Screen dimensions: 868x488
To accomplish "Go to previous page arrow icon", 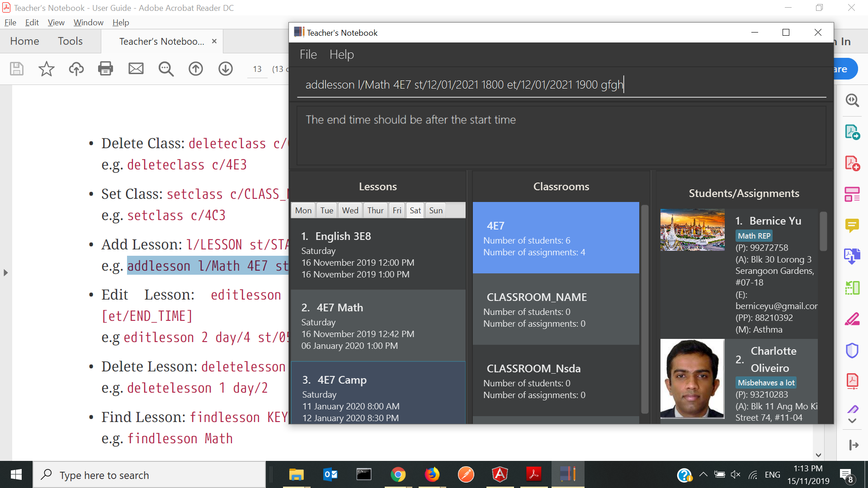I will pyautogui.click(x=196, y=69).
